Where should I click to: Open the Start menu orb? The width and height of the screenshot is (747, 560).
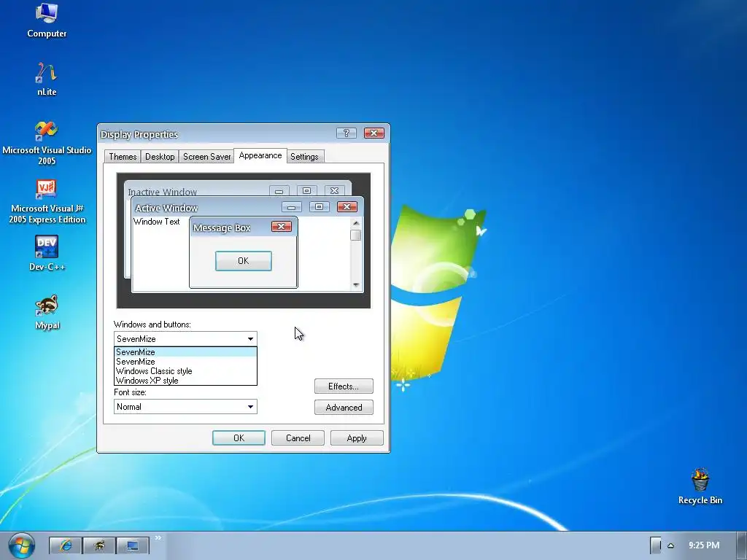click(21, 545)
